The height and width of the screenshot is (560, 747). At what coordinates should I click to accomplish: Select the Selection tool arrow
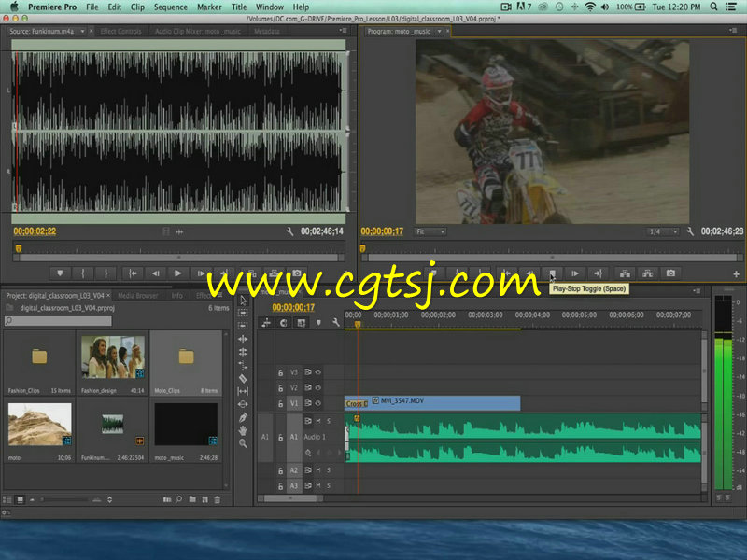click(243, 301)
